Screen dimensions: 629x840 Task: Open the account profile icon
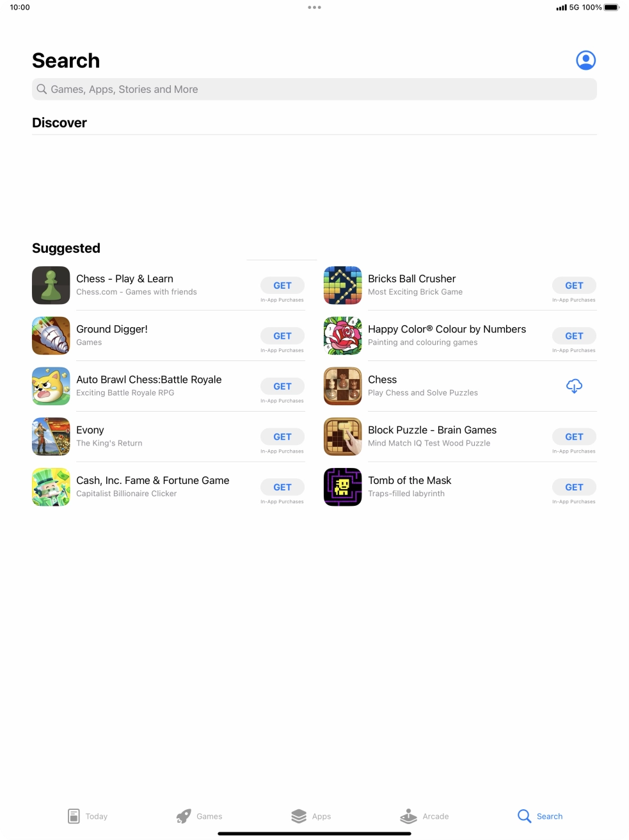pyautogui.click(x=585, y=60)
